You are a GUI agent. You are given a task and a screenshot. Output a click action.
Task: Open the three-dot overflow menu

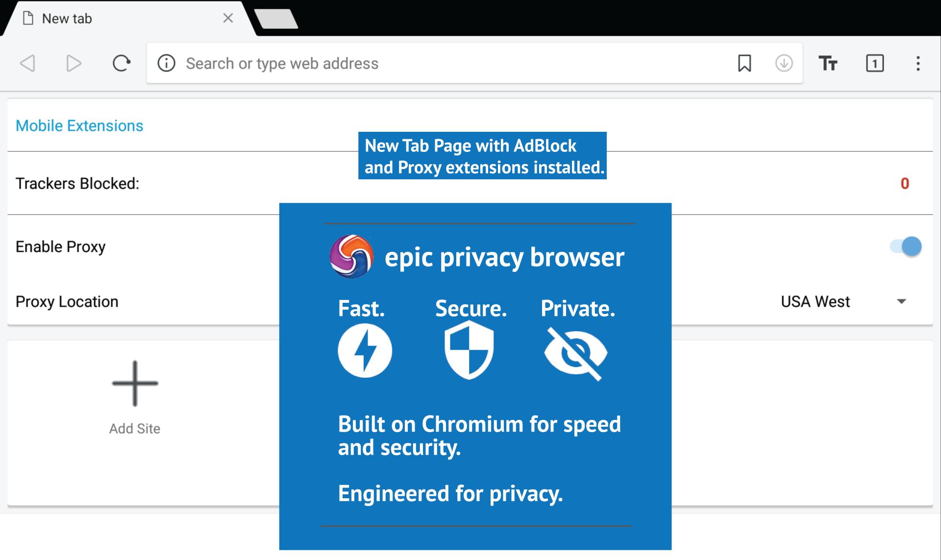click(918, 63)
